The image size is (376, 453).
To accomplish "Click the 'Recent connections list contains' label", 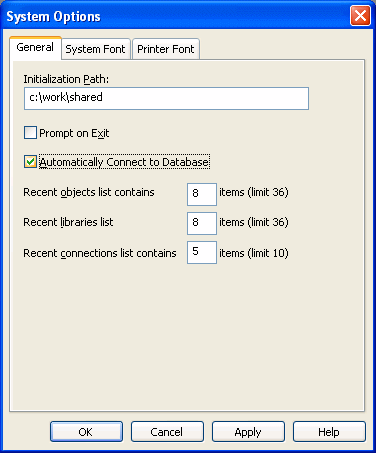I will coord(100,253).
